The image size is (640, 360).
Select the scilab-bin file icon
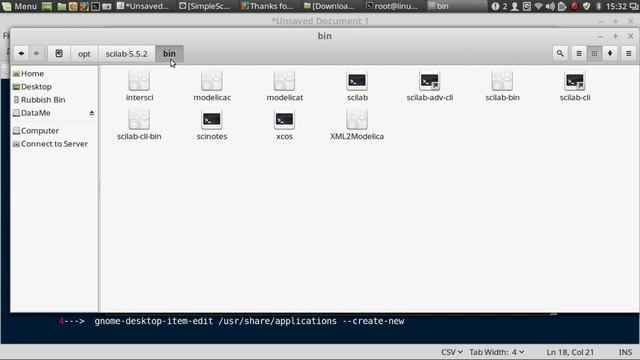tap(502, 81)
